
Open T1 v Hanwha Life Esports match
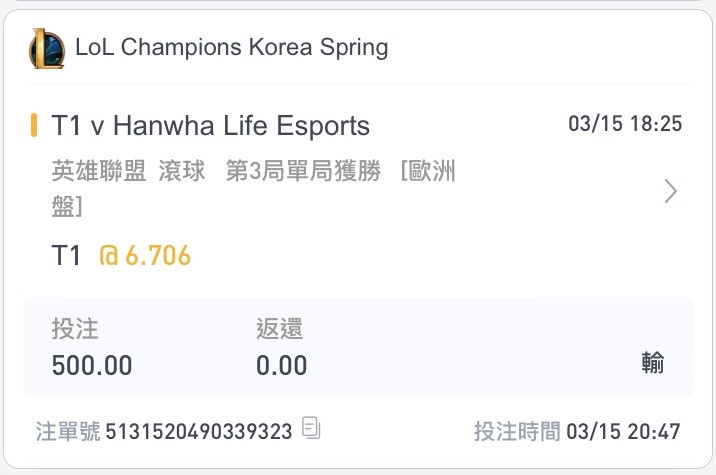[x=210, y=126]
